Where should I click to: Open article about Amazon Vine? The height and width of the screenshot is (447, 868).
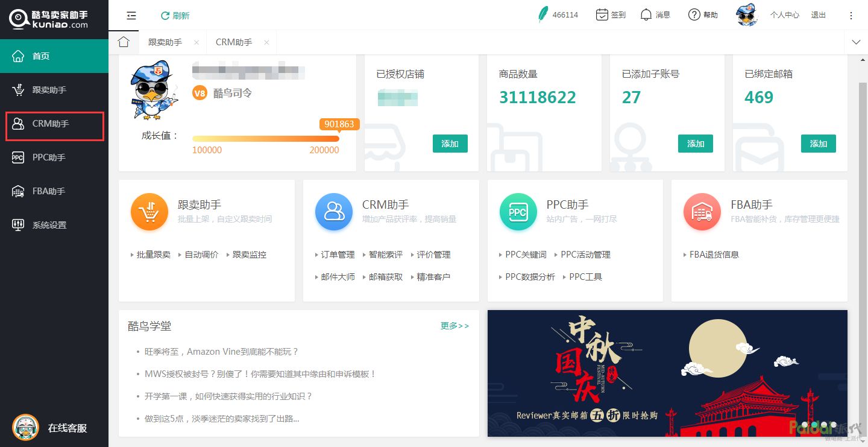[x=222, y=352]
